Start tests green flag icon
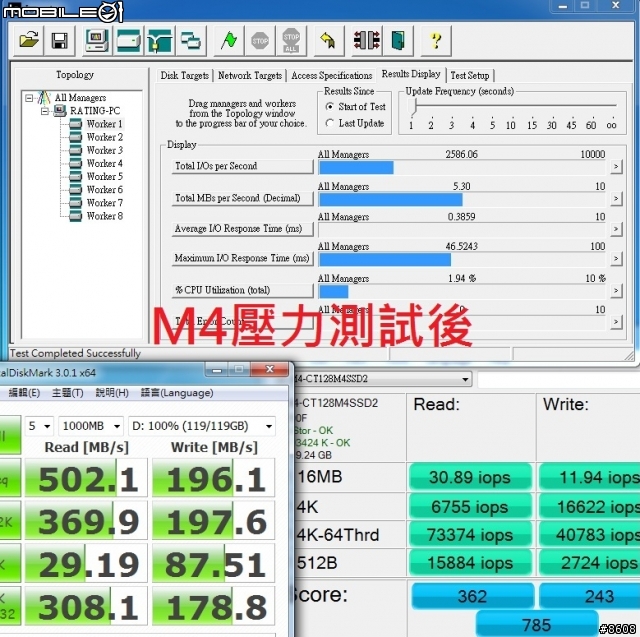The height and width of the screenshot is (637, 640). click(229, 41)
